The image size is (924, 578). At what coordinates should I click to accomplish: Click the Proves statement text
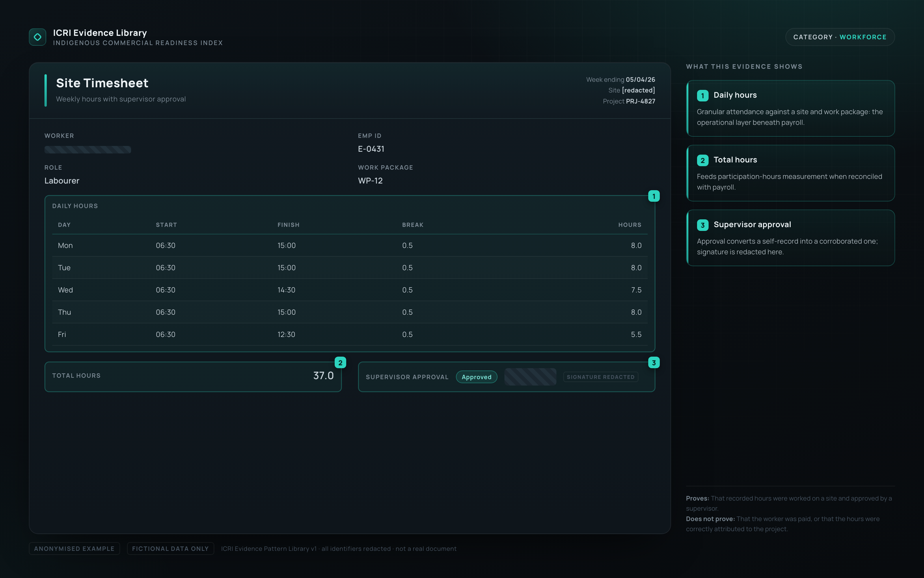[789, 503]
